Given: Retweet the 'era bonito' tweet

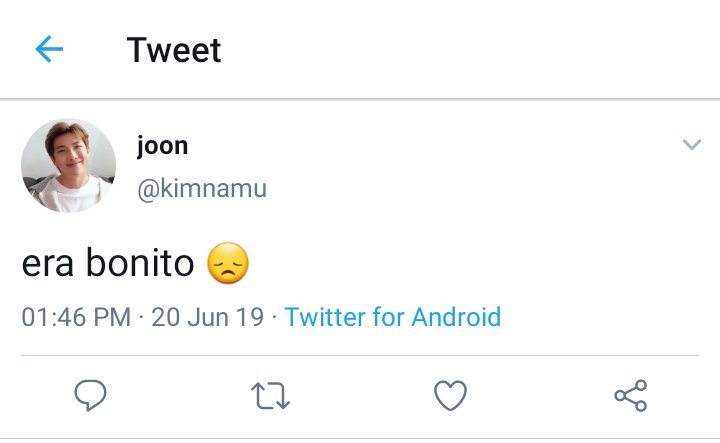Looking at the screenshot, I should pyautogui.click(x=270, y=396).
